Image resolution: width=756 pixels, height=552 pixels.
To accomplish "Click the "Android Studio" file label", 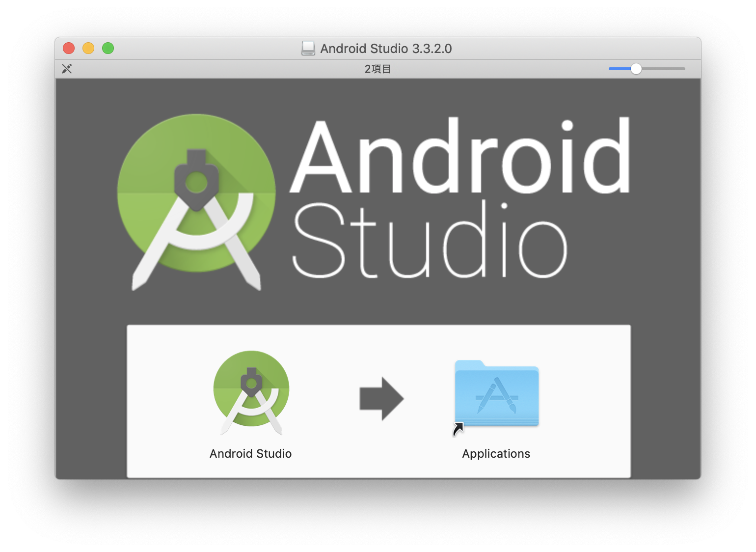I will pos(251,454).
